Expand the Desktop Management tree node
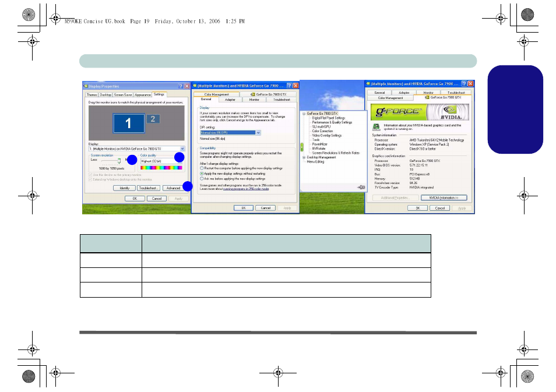 [304, 157]
